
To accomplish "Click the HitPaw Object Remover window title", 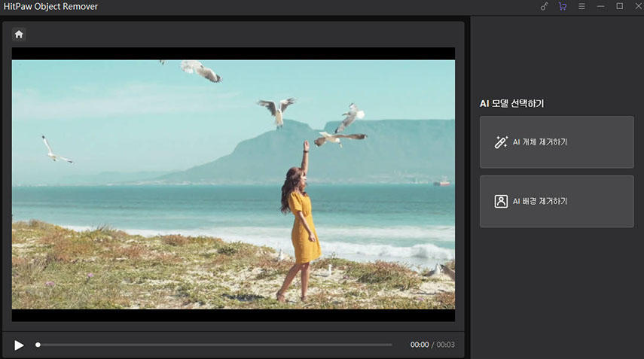I will [x=49, y=7].
